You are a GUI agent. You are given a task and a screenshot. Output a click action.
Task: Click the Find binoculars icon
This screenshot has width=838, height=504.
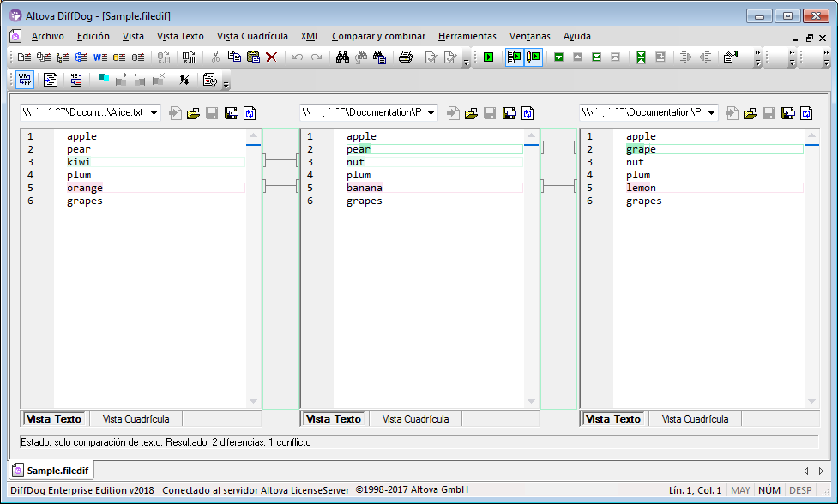[x=341, y=57]
